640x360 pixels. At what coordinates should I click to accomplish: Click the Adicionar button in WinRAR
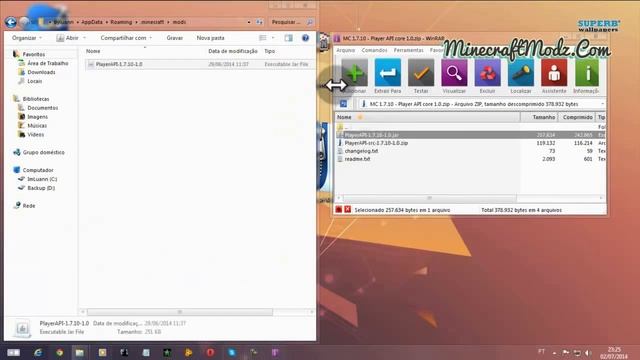coord(354,76)
